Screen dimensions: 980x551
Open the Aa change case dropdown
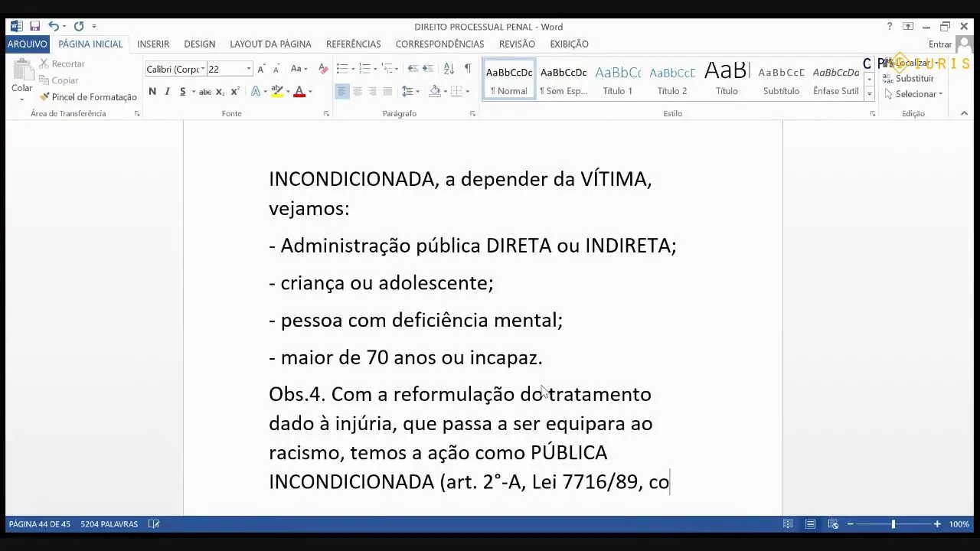(299, 69)
